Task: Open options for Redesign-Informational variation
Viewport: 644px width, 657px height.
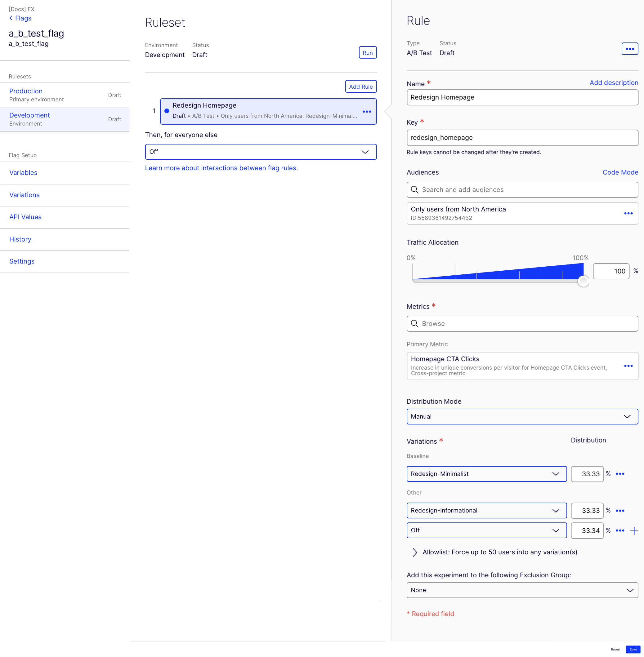Action: 619,511
